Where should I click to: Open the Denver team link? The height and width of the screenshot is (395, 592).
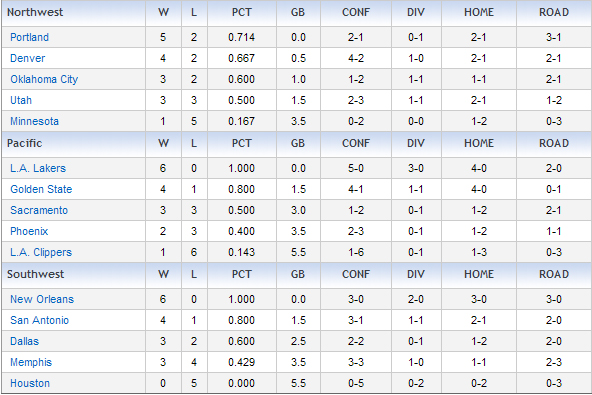[x=28, y=58]
